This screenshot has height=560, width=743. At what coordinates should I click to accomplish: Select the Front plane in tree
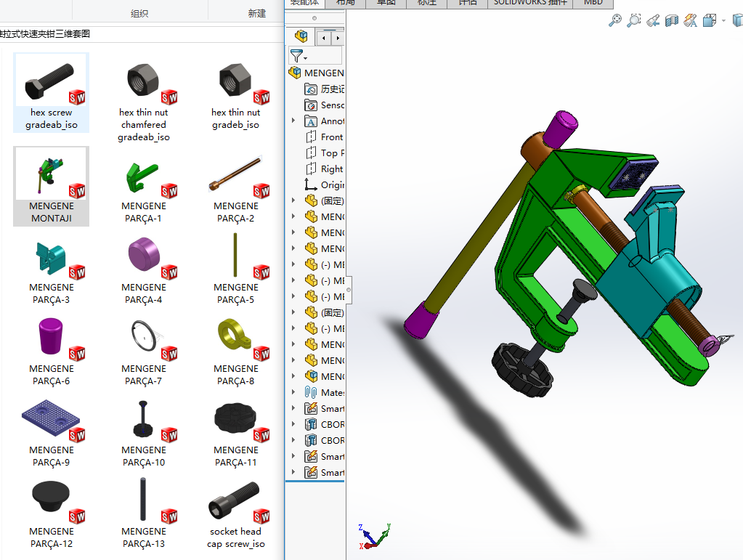pos(325,137)
